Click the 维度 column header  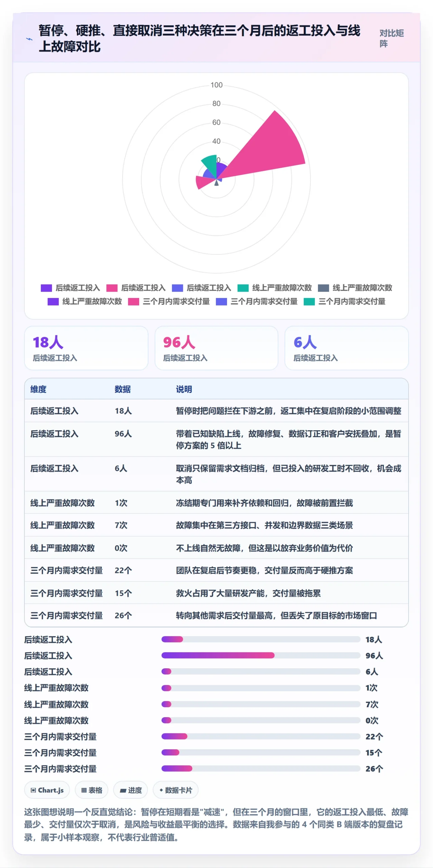(38, 389)
